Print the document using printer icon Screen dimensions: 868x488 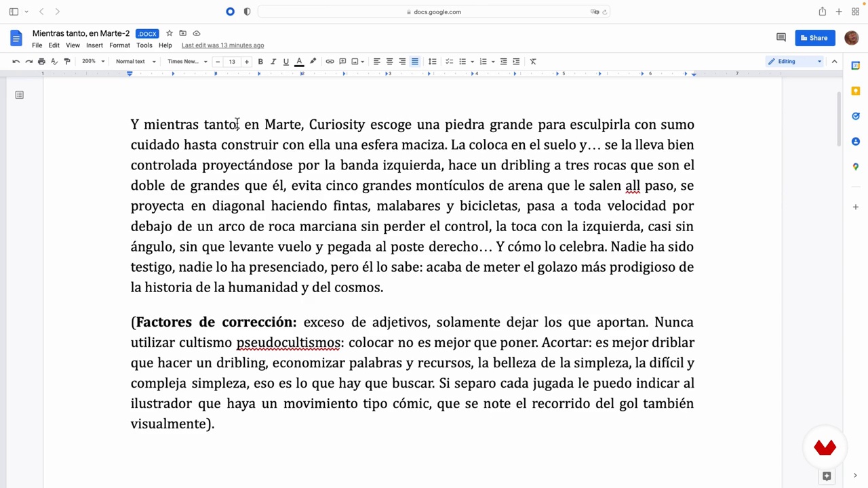click(41, 62)
